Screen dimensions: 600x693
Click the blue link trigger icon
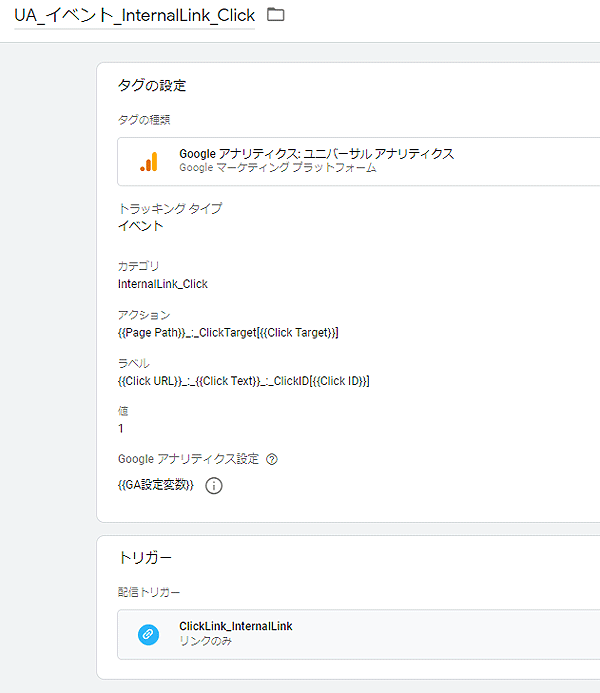148,634
